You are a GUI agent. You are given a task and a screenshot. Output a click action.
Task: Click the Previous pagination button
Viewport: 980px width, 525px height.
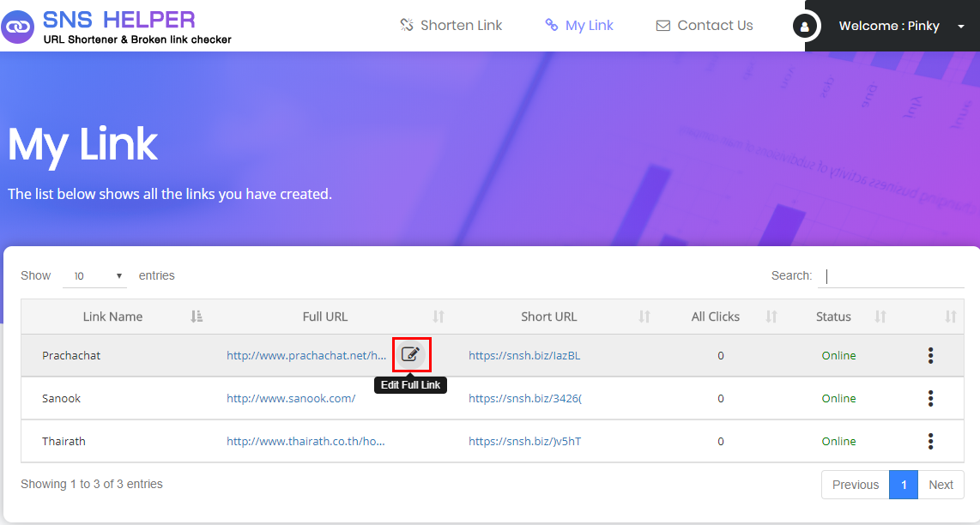click(855, 485)
